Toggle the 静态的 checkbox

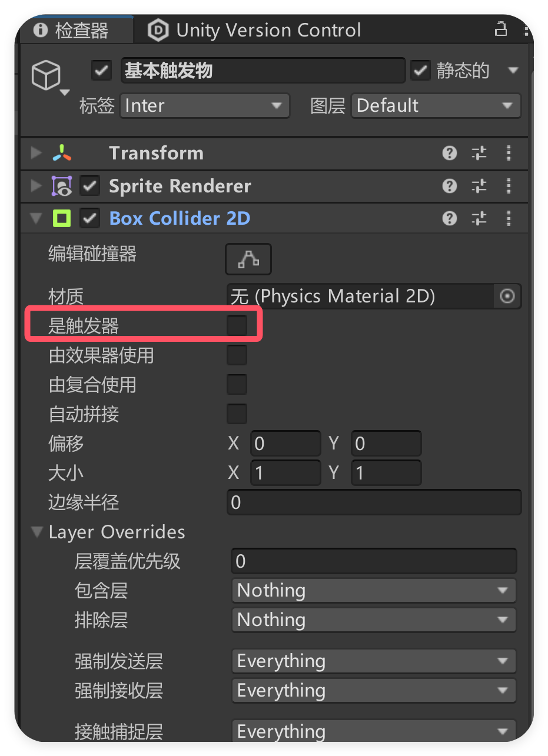point(420,71)
